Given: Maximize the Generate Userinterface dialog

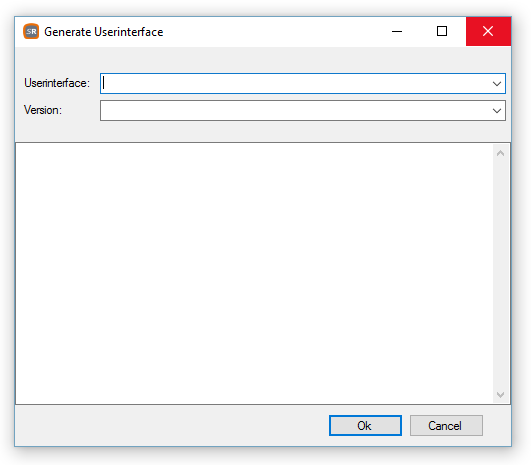Looking at the screenshot, I should tap(442, 31).
